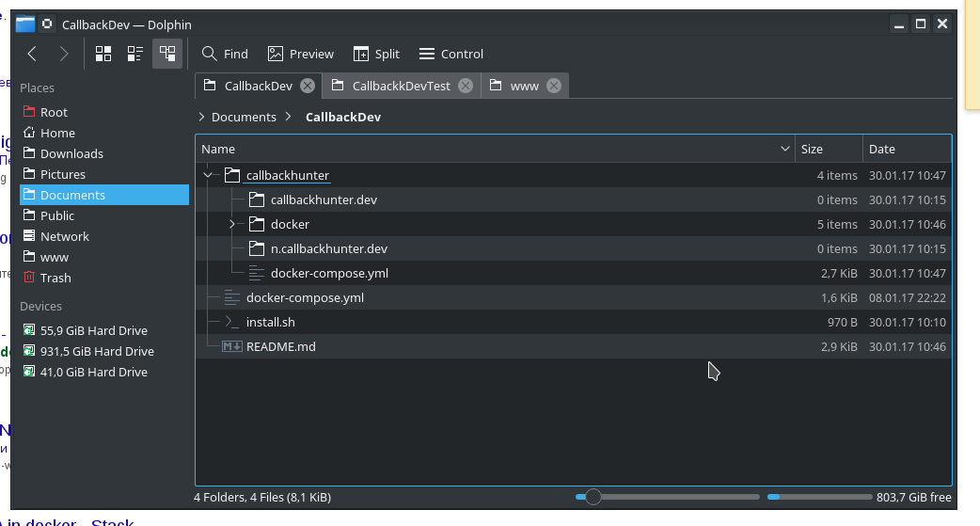Click the 970 B size of install.sh

842,322
